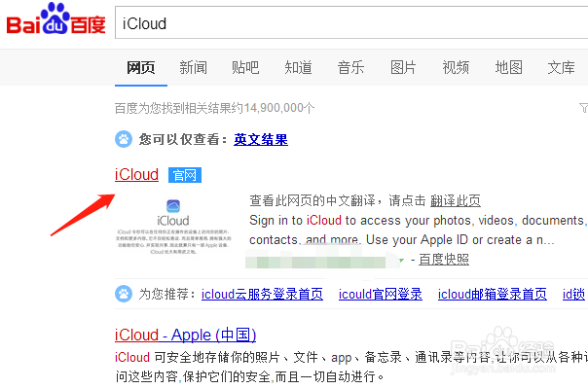Open the 视频 search tab
Image resolution: width=588 pixels, height=389 pixels.
pos(456,67)
